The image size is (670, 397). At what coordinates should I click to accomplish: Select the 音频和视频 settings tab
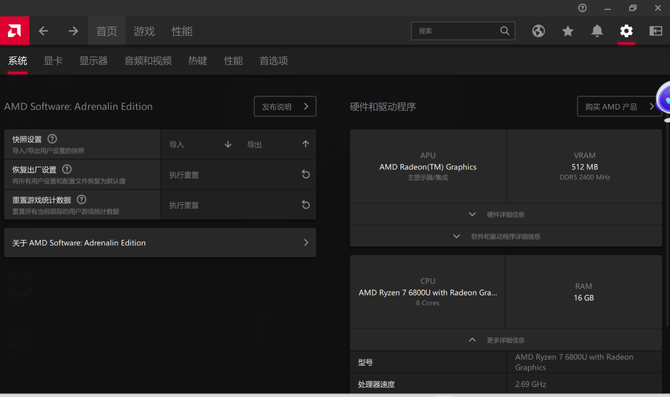point(148,61)
